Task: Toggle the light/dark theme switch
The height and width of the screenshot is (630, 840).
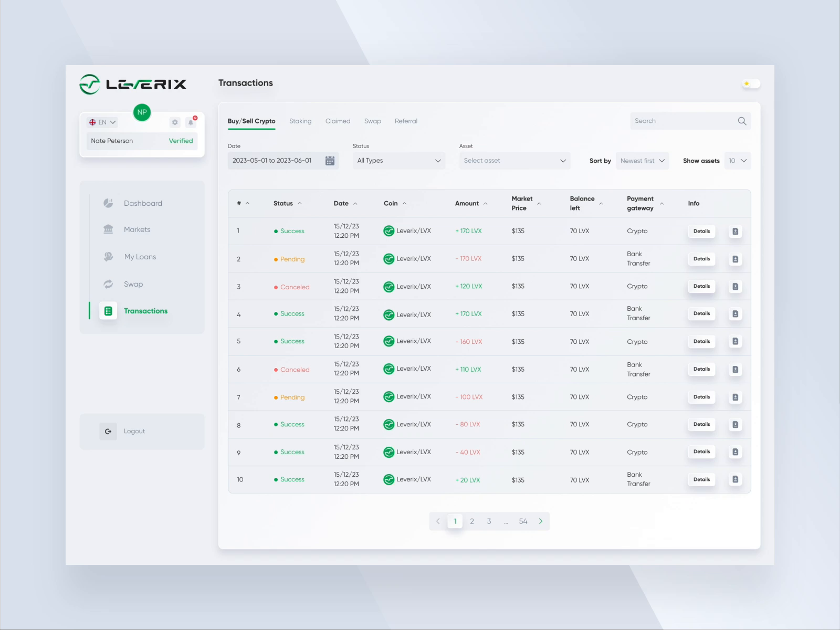Action: pyautogui.click(x=751, y=84)
